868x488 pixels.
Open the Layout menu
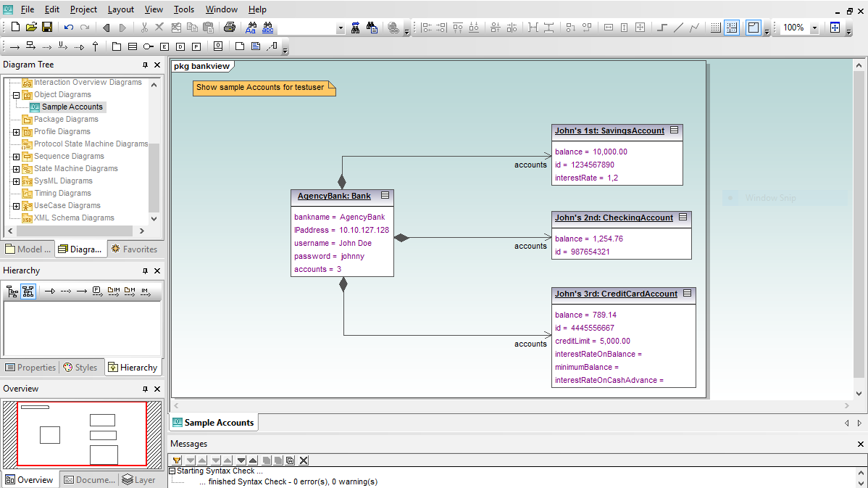[x=121, y=9]
